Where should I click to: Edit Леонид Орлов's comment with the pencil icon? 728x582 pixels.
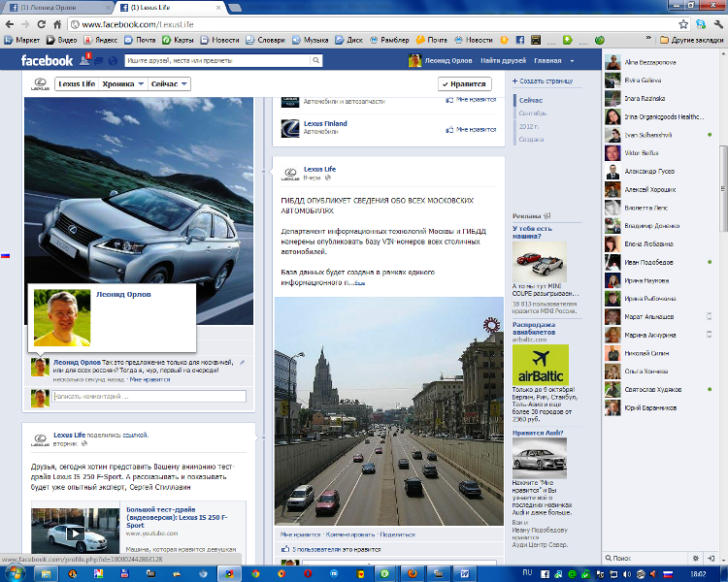[x=242, y=362]
